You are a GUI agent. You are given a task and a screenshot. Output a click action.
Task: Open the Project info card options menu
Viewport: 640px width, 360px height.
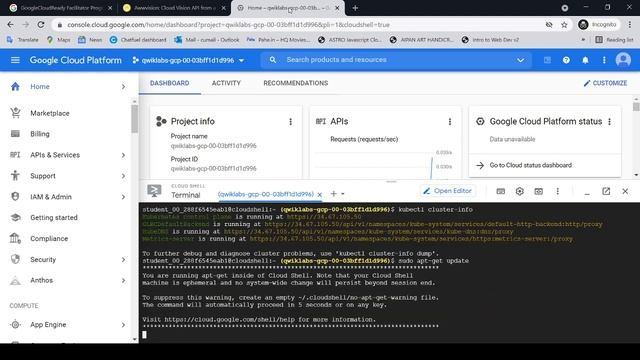coord(291,122)
